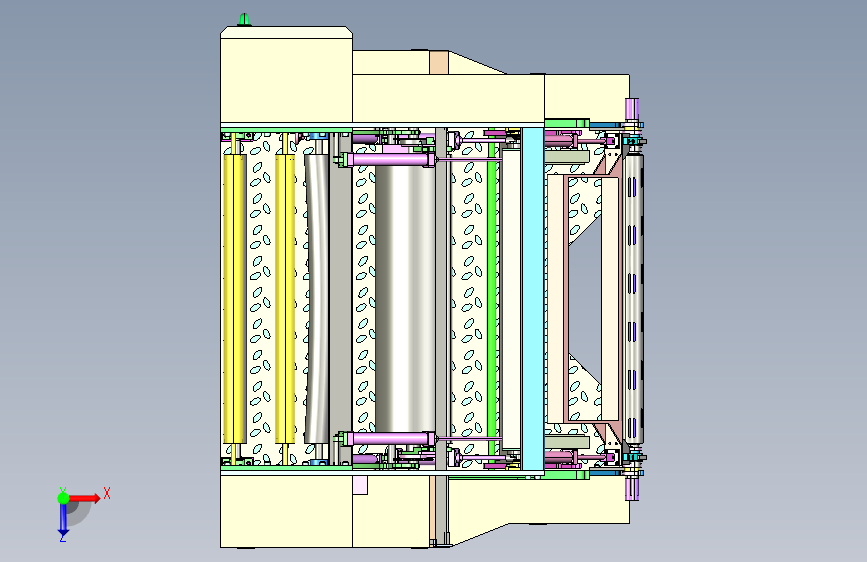
Task: Select the leftmost yellow roller
Action: [234, 299]
